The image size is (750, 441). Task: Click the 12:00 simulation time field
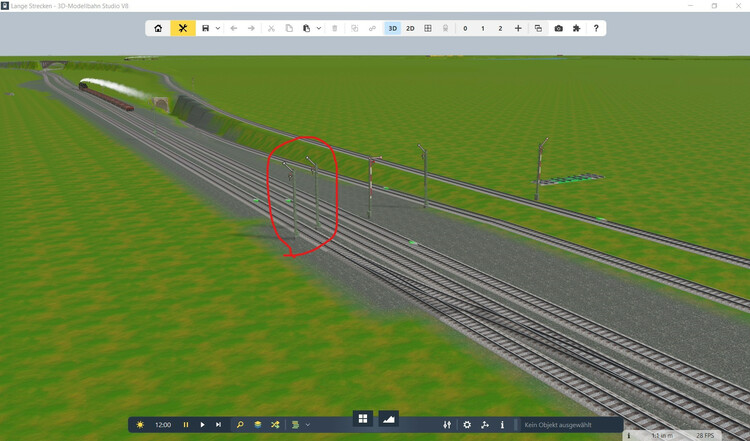click(163, 425)
